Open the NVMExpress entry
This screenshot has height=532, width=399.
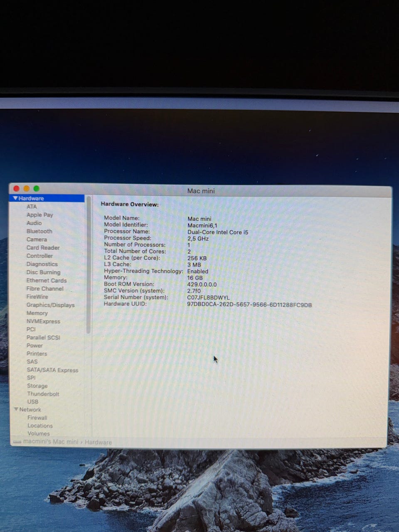pos(43,321)
